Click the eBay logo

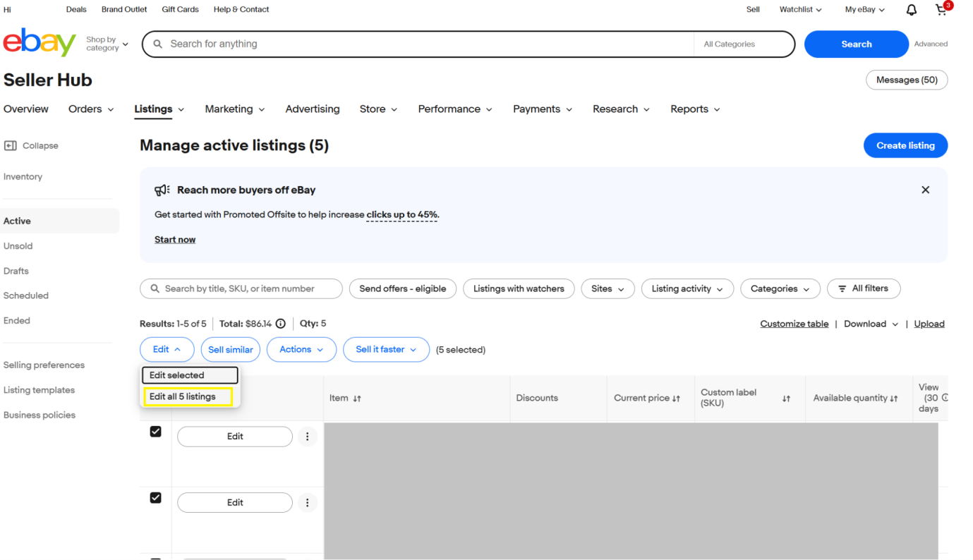point(40,43)
